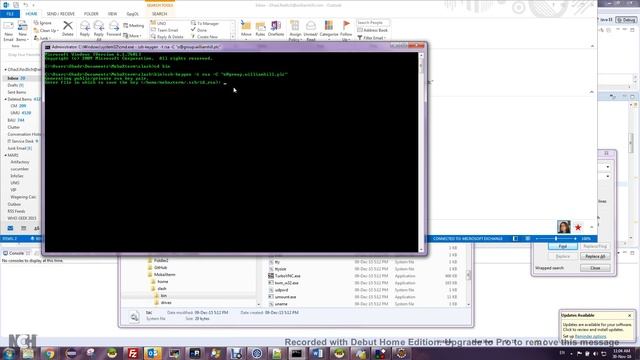The width and height of the screenshot is (640, 360).
Task: Switch to the FOLDER ribbon tab
Action: click(x=91, y=14)
